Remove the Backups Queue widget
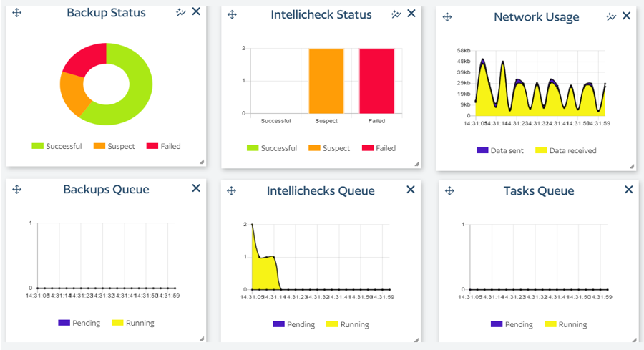Image resolution: width=644 pixels, height=350 pixels. point(196,188)
